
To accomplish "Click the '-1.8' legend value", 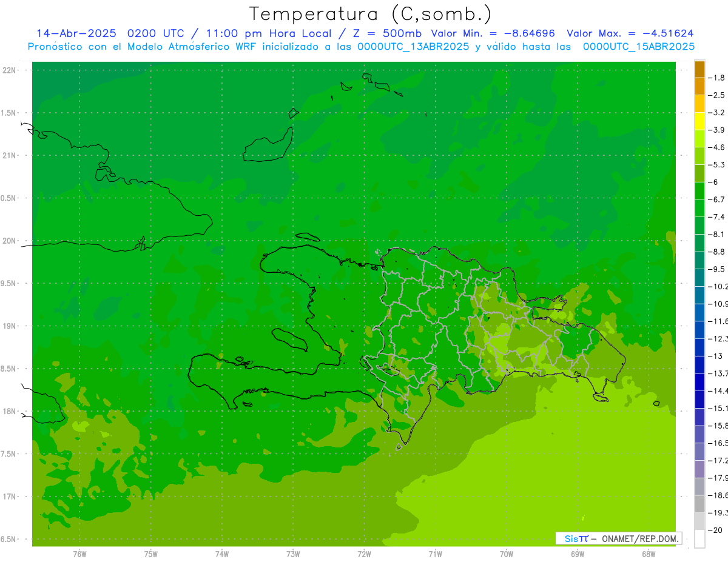I will tap(716, 78).
